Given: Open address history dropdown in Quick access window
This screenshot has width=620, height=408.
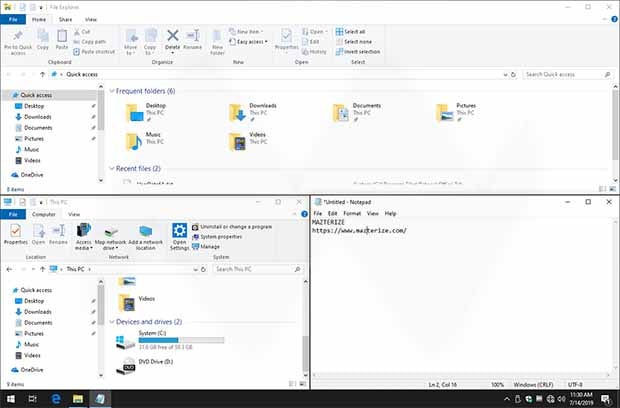Looking at the screenshot, I should tap(505, 74).
